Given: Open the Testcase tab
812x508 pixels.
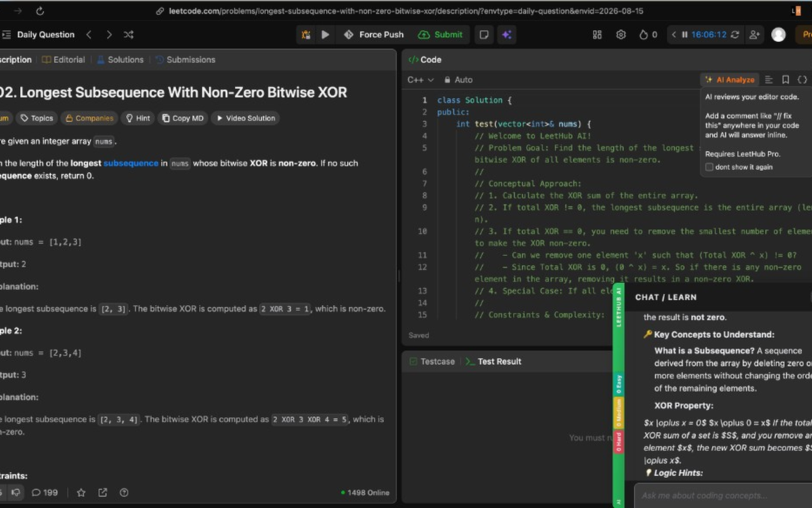Looking at the screenshot, I should pyautogui.click(x=432, y=361).
